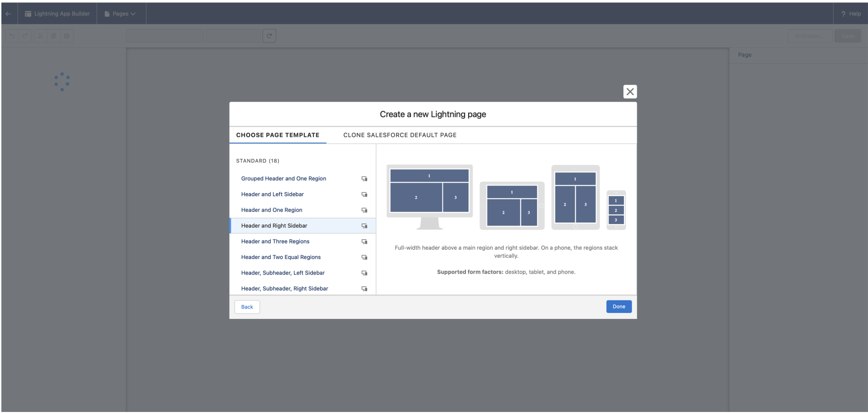Viewport: 868px width, 413px height.
Task: Click the second empty toolbar input field
Action: (x=233, y=36)
